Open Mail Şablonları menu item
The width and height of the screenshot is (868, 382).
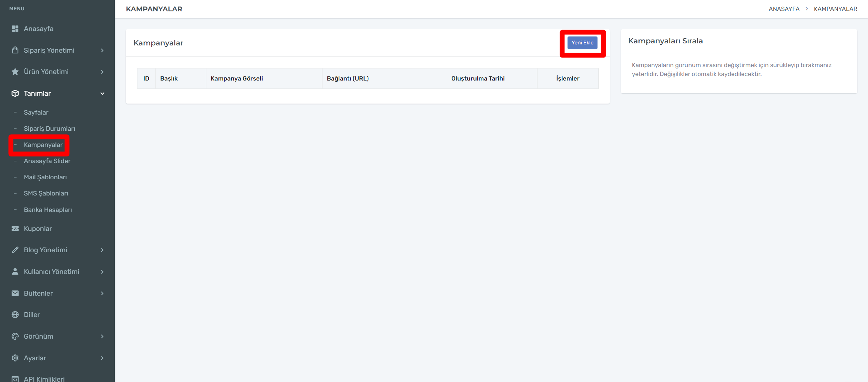coord(45,177)
